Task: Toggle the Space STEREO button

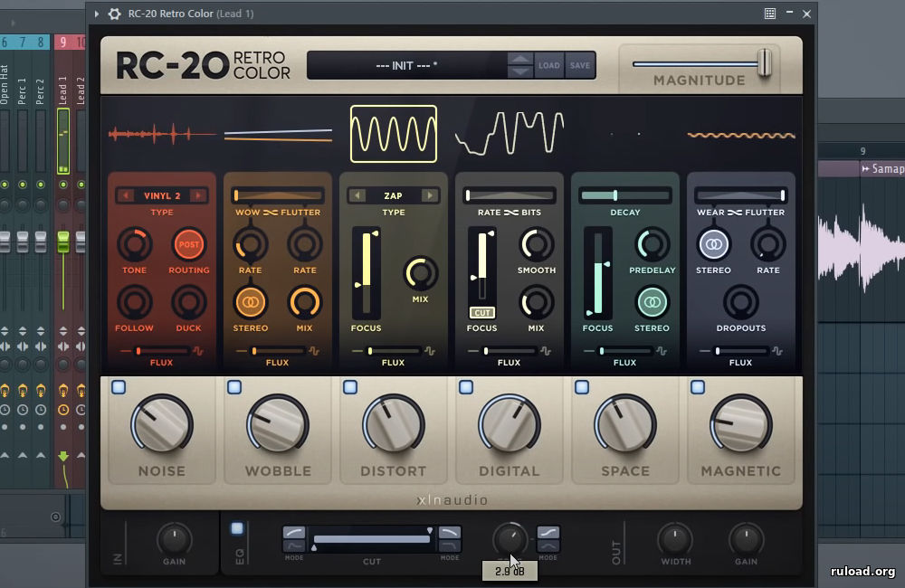Action: (653, 302)
